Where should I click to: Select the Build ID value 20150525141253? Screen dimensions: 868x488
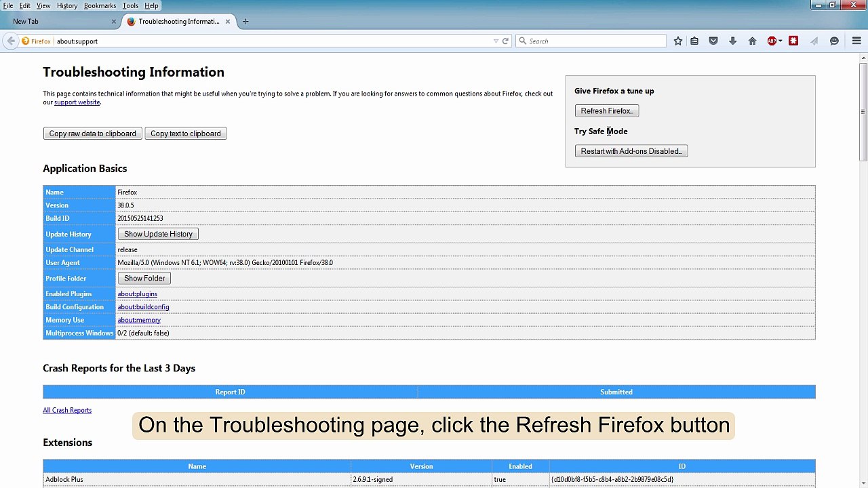point(140,218)
